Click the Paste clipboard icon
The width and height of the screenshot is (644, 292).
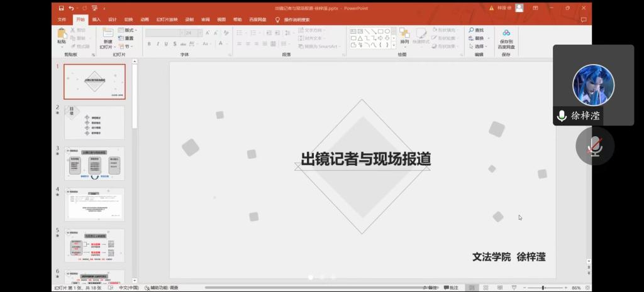coord(62,35)
